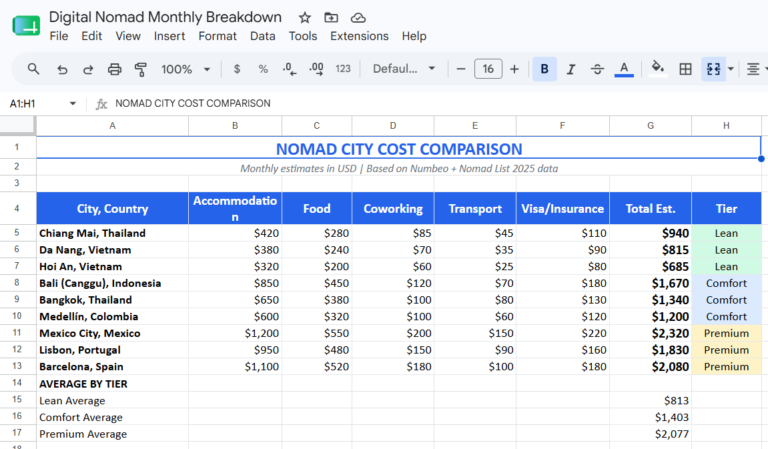The height and width of the screenshot is (449, 768).
Task: Select the Chiang Mai, Thailand cell
Action: click(112, 233)
